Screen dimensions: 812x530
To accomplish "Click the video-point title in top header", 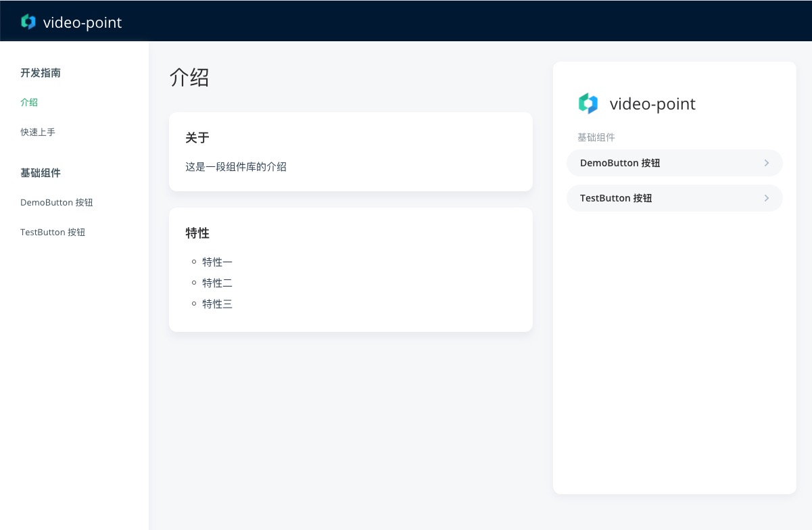I will pyautogui.click(x=82, y=22).
